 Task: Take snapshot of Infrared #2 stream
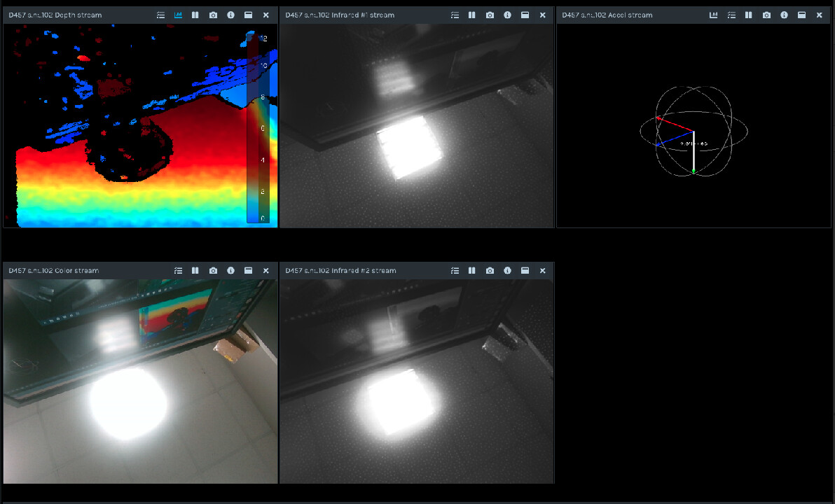point(490,270)
